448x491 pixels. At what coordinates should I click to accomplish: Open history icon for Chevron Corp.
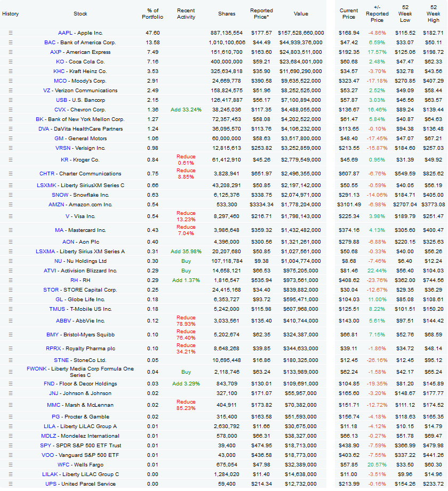coord(10,110)
